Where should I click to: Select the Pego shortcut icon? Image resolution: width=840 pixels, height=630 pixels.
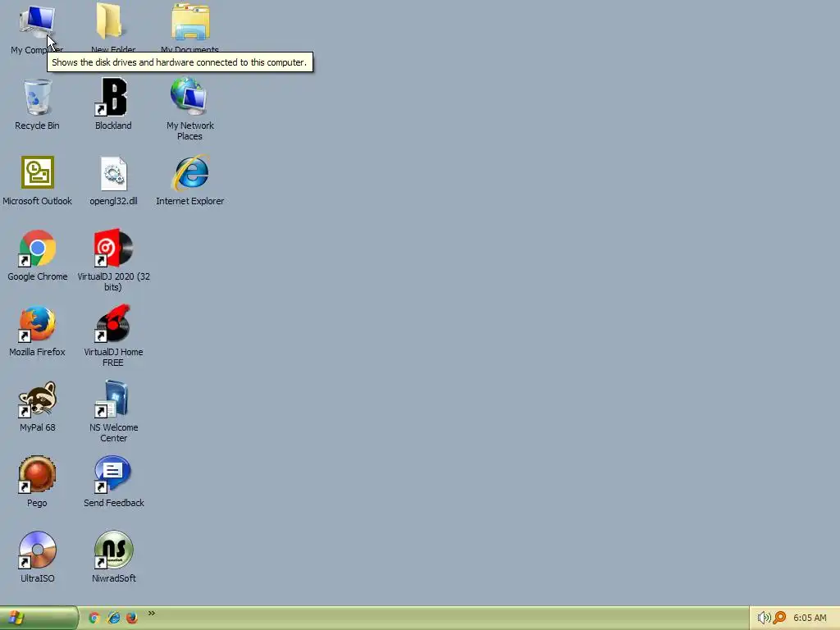(37, 474)
